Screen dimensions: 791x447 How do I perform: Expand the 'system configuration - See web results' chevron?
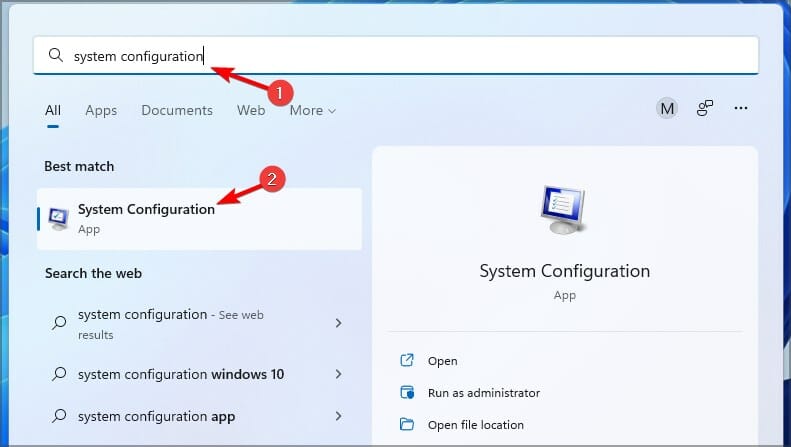[338, 323]
